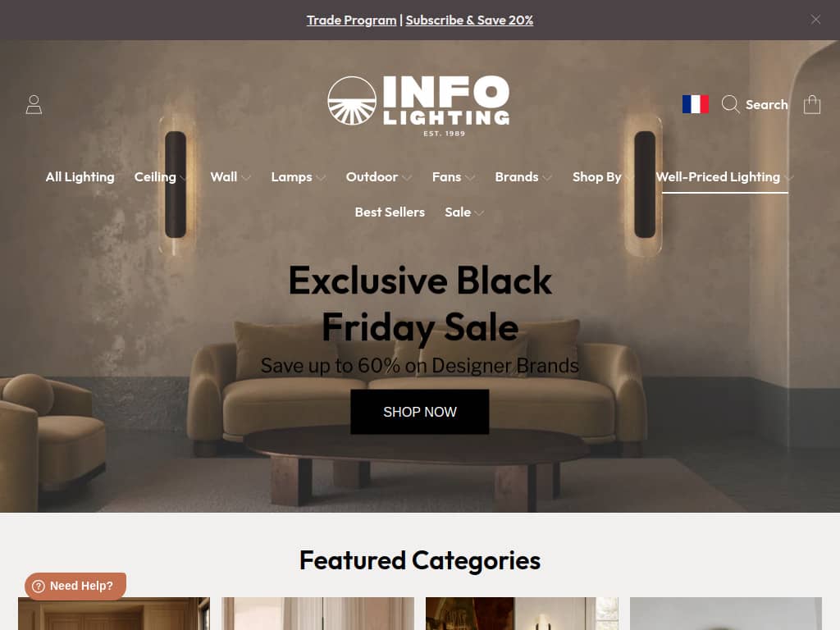The image size is (840, 630).
Task: Expand the Fans menu chevron
Action: [470, 177]
